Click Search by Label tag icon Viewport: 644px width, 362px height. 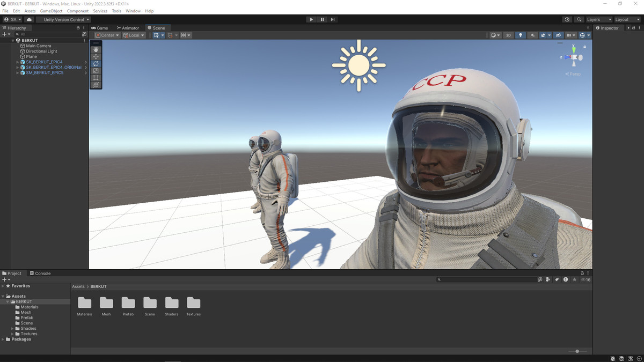[557, 279]
